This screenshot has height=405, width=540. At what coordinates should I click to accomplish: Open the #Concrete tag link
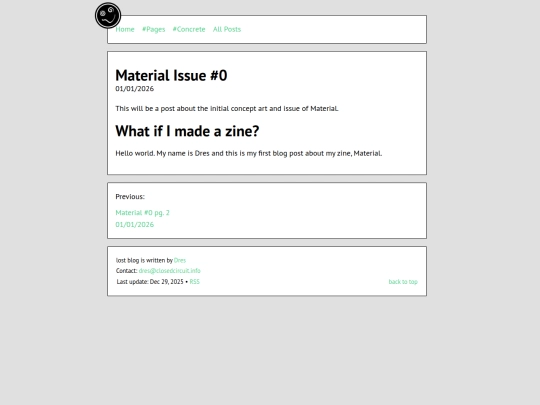189,29
